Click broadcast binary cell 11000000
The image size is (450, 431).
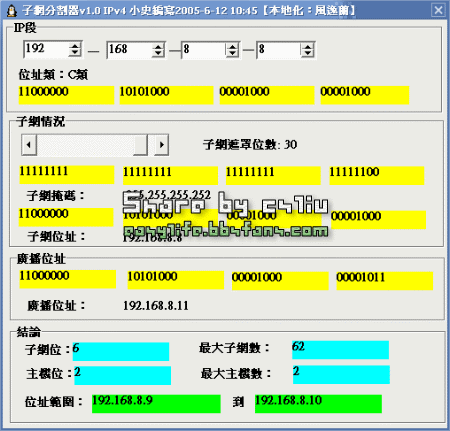68,279
